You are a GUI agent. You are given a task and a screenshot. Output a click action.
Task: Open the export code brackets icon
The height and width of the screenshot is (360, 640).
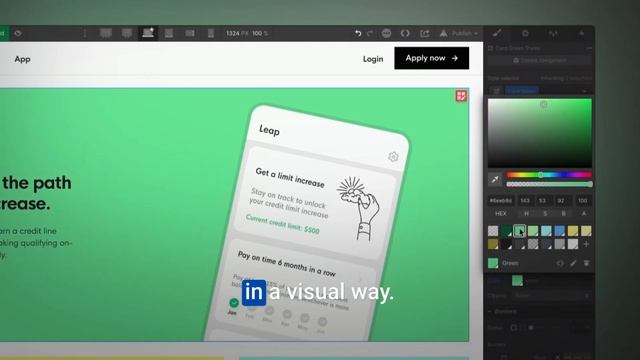point(405,33)
